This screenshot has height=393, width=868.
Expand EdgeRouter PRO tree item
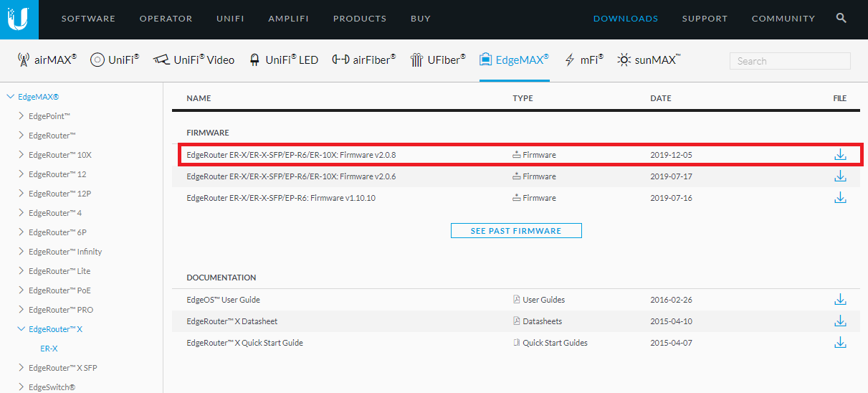pos(22,310)
